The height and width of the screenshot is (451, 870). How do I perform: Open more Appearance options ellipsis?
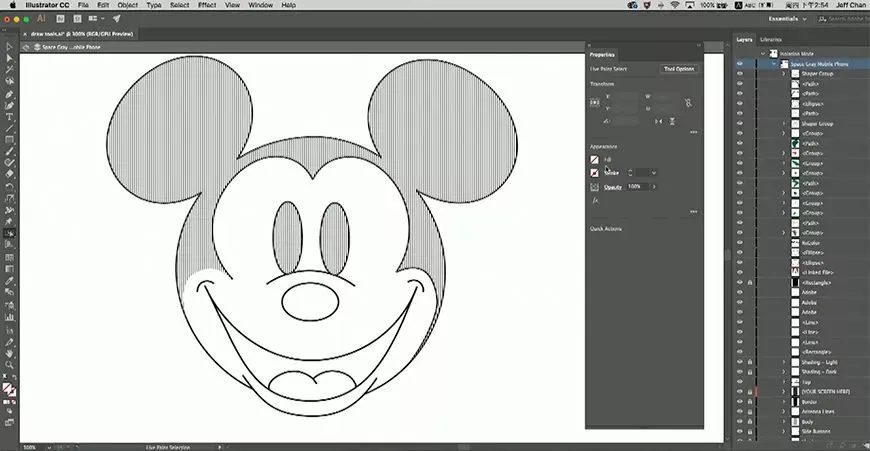pos(694,211)
